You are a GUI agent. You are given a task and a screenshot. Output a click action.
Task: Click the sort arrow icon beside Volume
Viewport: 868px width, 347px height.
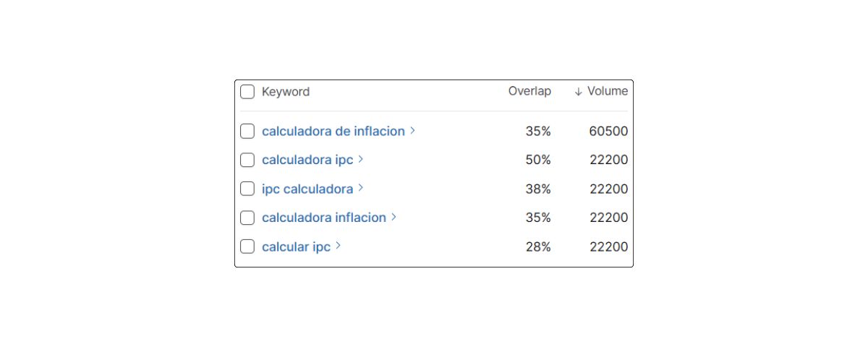coord(578,92)
